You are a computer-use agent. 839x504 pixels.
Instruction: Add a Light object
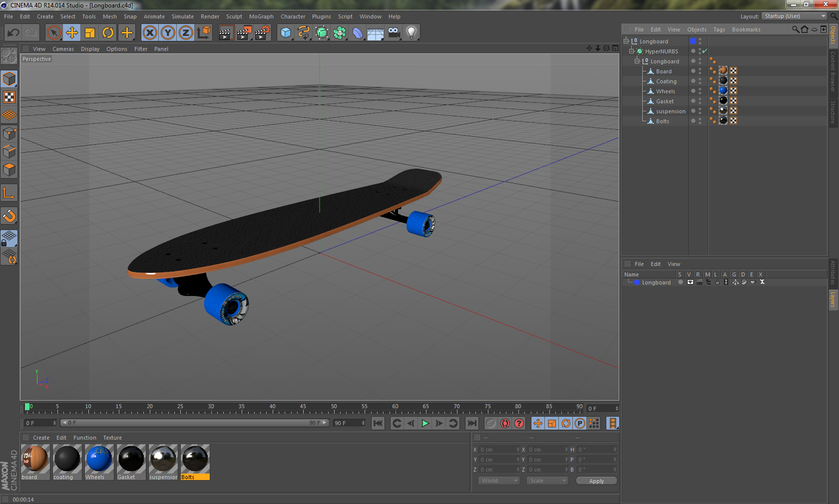412,33
